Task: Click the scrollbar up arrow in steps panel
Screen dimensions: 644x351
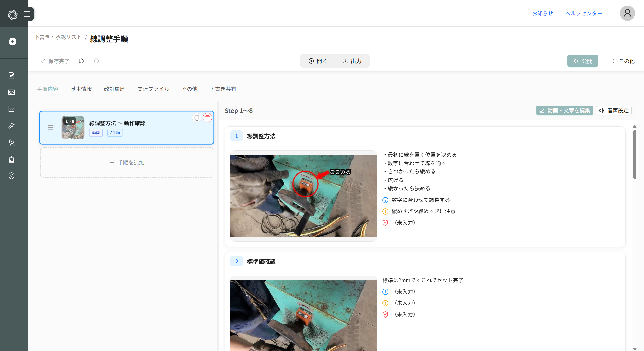Action: tap(635, 126)
